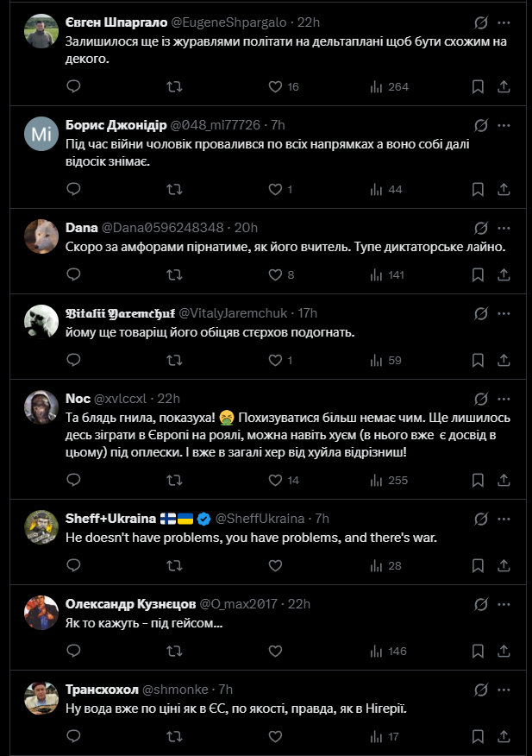The image size is (532, 756).
Task: Share Борис Джонідір's tweet
Action: [504, 189]
